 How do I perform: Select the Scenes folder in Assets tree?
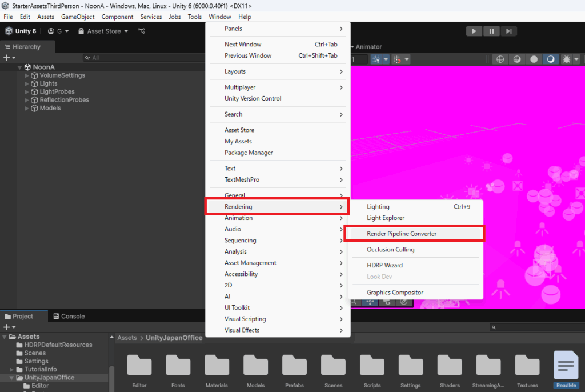pyautogui.click(x=35, y=353)
